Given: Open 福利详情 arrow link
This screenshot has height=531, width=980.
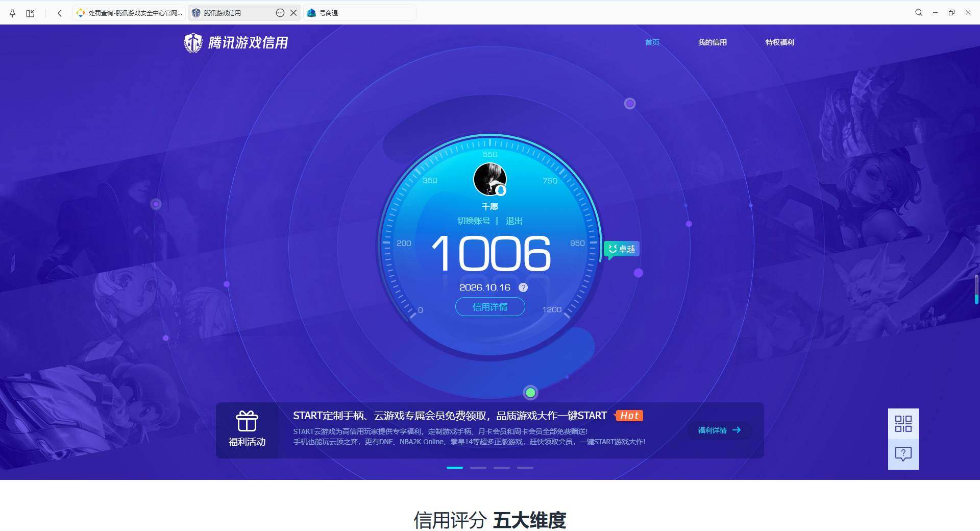Looking at the screenshot, I should [x=719, y=430].
